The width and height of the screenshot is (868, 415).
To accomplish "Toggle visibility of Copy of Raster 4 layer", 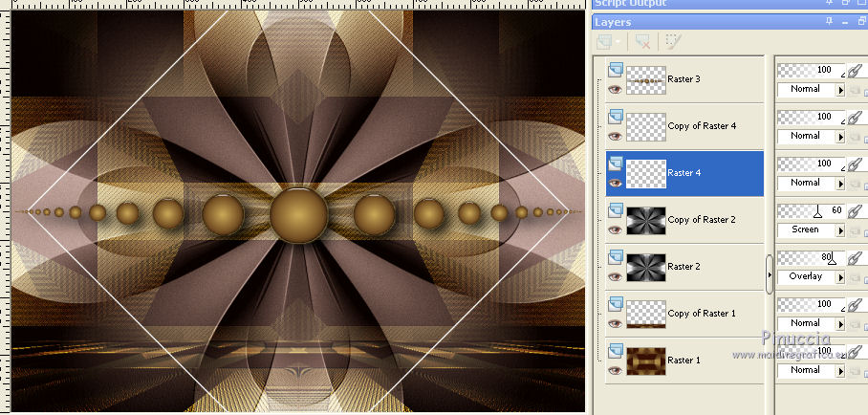I will pos(615,136).
